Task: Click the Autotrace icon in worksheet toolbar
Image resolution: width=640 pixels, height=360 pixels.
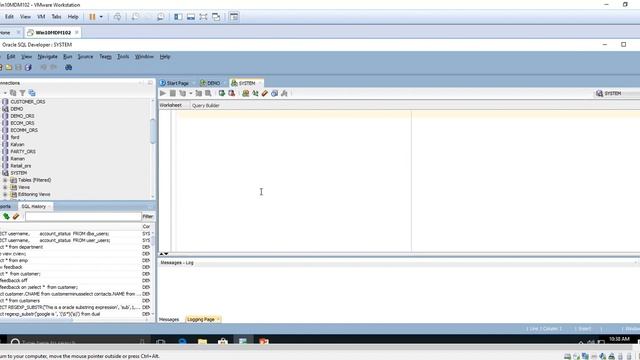Action: point(199,93)
